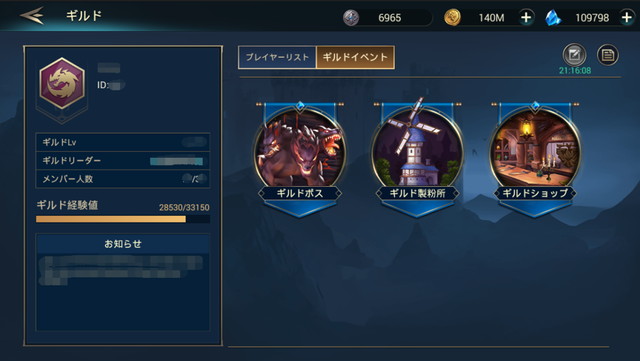Viewport: 640px width, 361px height.
Task: Open the guild log document icon
Action: point(607,55)
